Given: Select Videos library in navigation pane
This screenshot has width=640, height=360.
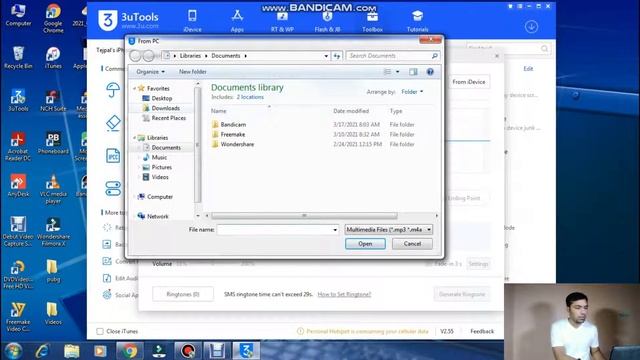Looking at the screenshot, I should 156,177.
